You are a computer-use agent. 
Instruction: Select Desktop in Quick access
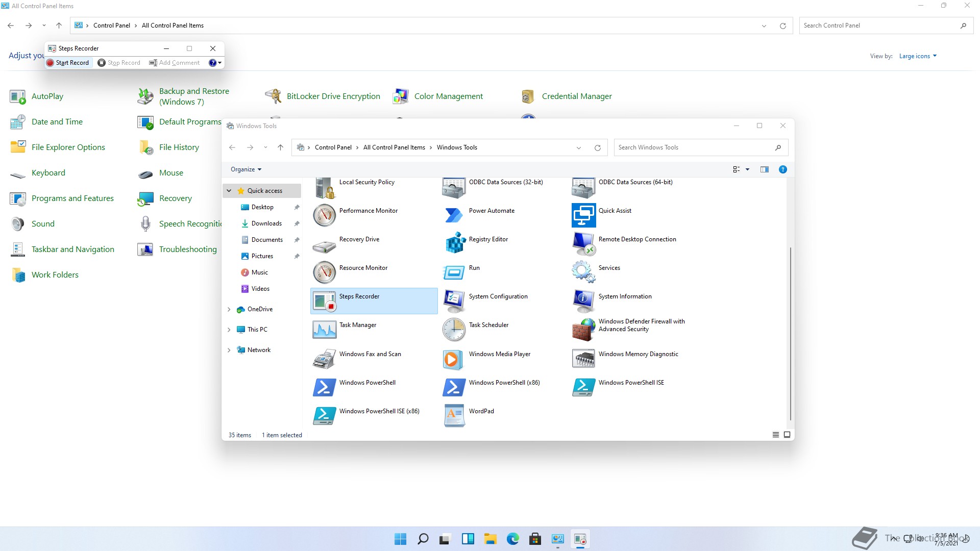click(x=262, y=207)
